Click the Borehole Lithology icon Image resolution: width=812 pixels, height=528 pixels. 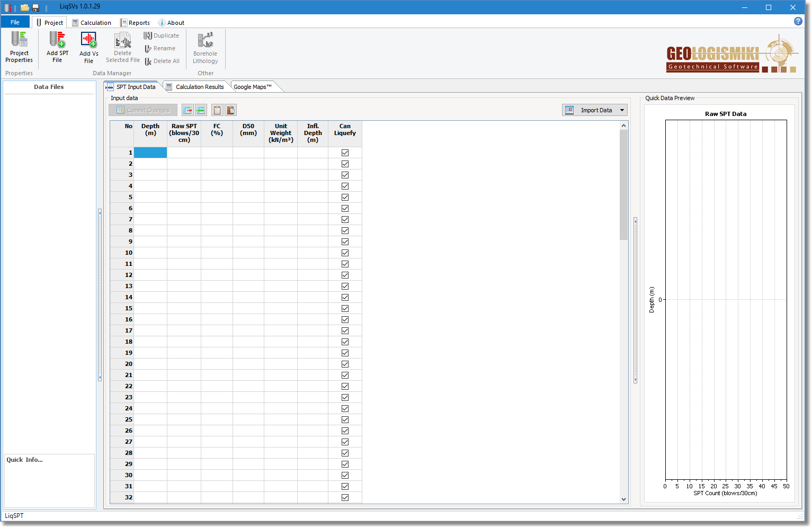(x=205, y=48)
